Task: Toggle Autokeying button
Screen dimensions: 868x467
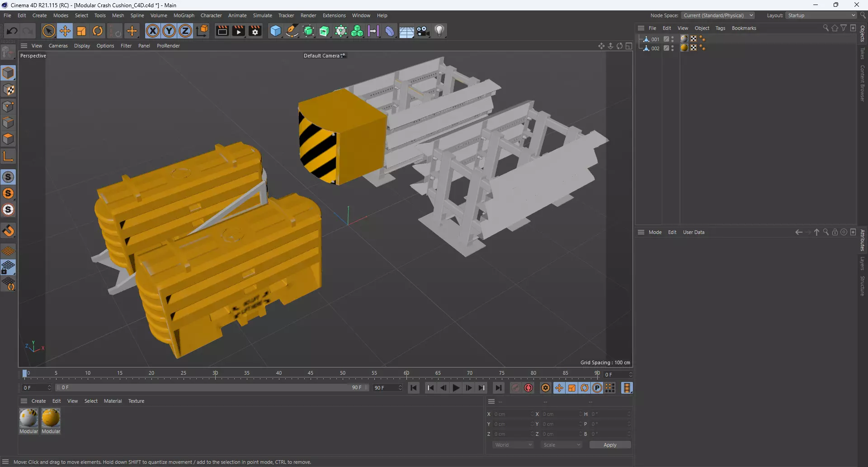Action: click(x=528, y=388)
